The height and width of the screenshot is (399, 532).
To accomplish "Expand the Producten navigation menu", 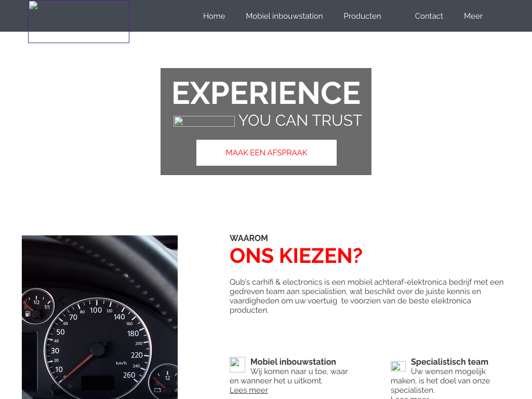I will (362, 16).
